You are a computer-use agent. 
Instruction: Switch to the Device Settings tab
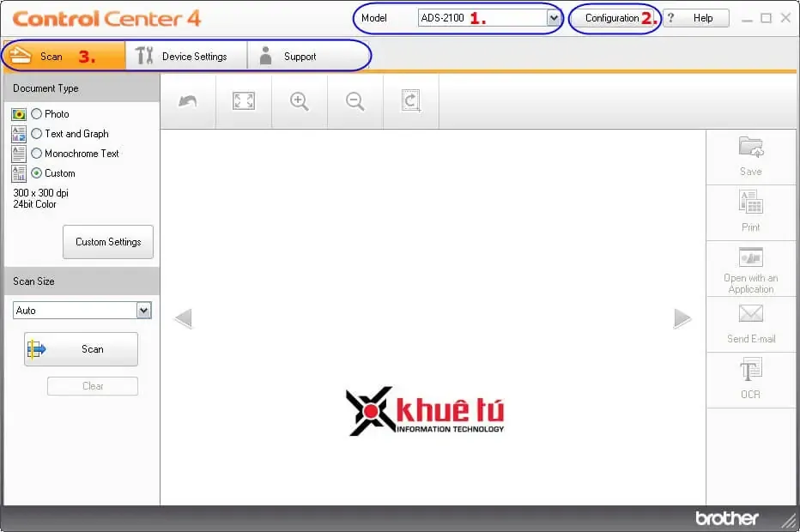click(185, 57)
